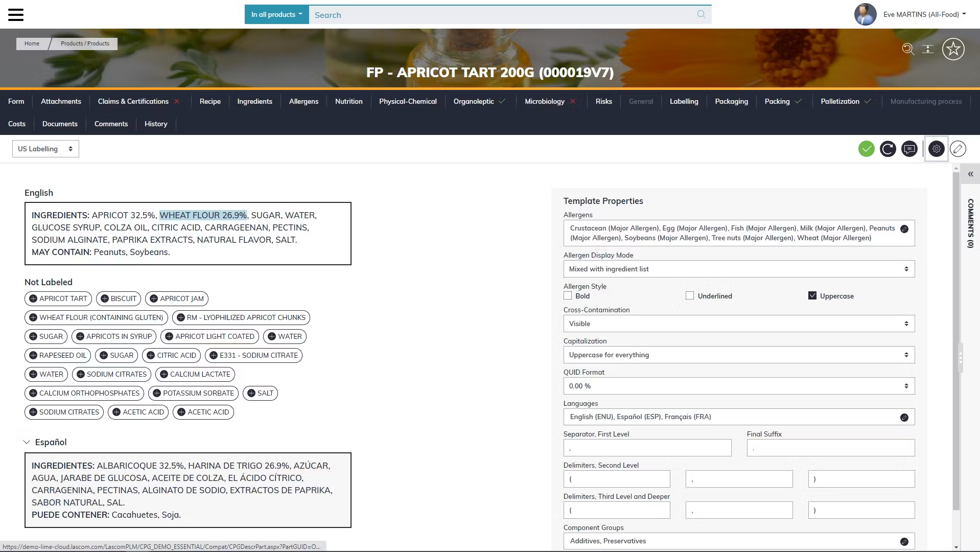
Task: Click the green validation checkmark icon
Action: point(867,149)
